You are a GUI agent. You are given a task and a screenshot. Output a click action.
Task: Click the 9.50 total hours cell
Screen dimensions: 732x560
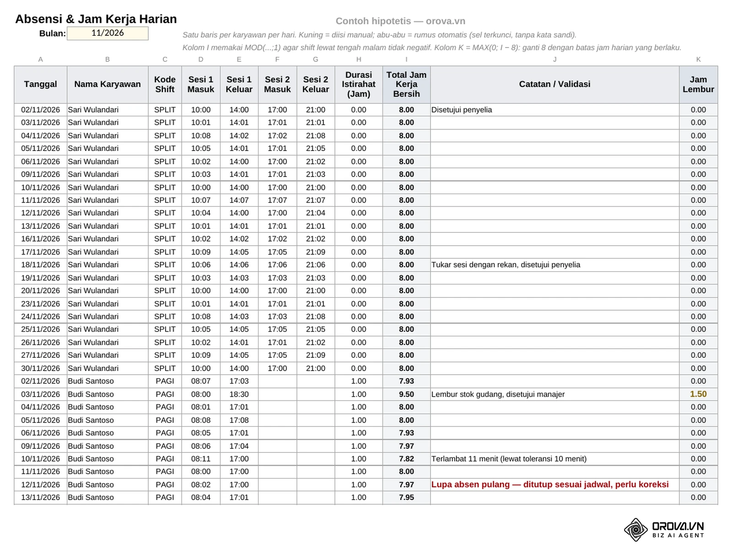406,394
